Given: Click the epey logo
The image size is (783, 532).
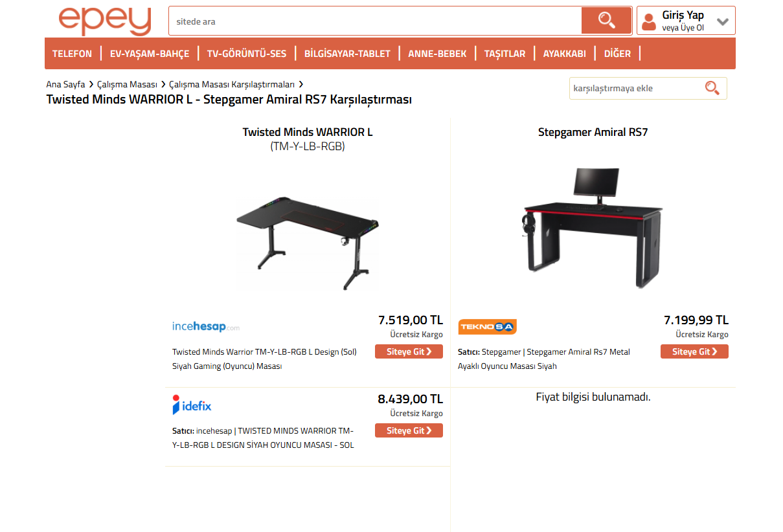Looking at the screenshot, I should (105, 21).
